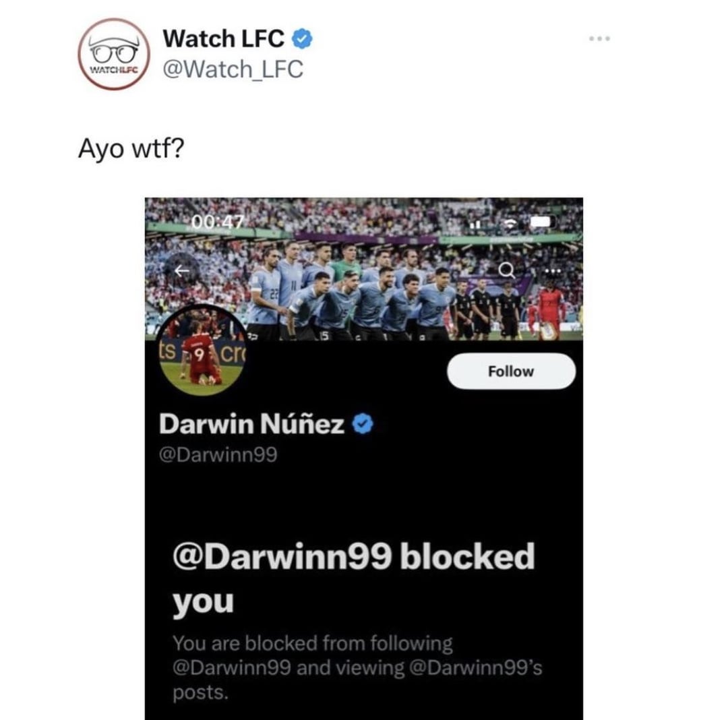Tap the Wi-Fi icon in status bar

coord(511,223)
